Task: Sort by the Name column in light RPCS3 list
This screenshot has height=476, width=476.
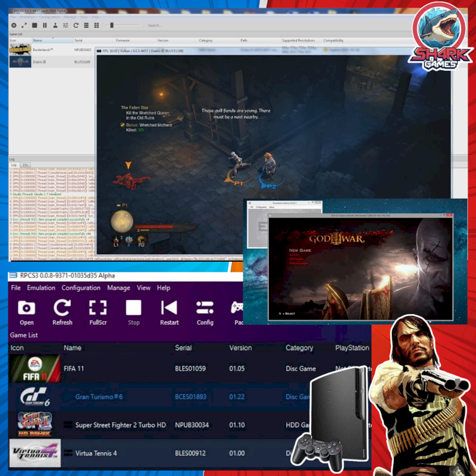Action: click(37, 40)
